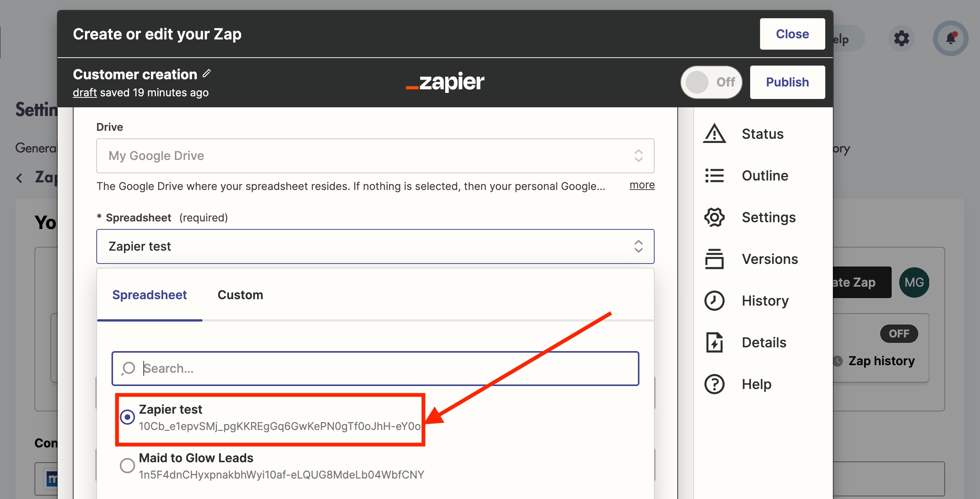Screen dimensions: 980x499
Task: Click Zap history link in background page
Action: pyautogui.click(x=881, y=361)
